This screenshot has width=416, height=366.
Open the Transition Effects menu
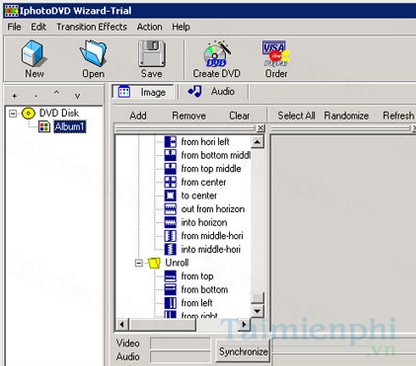[x=92, y=27]
